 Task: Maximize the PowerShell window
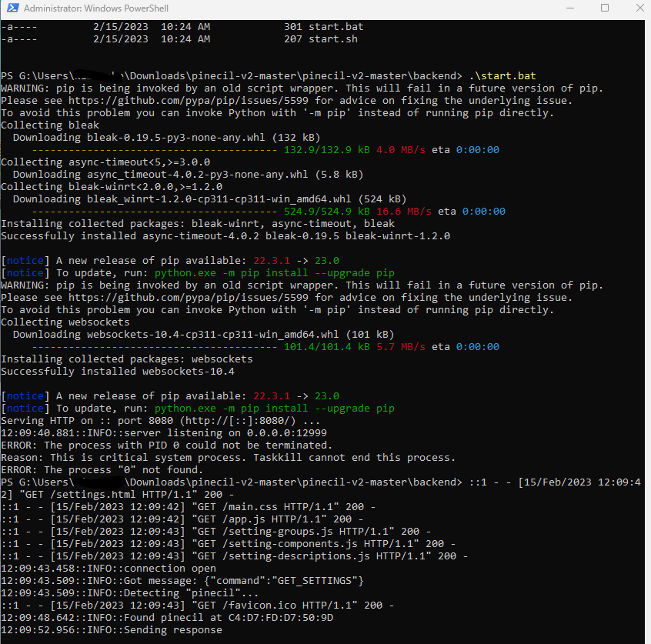(x=603, y=8)
